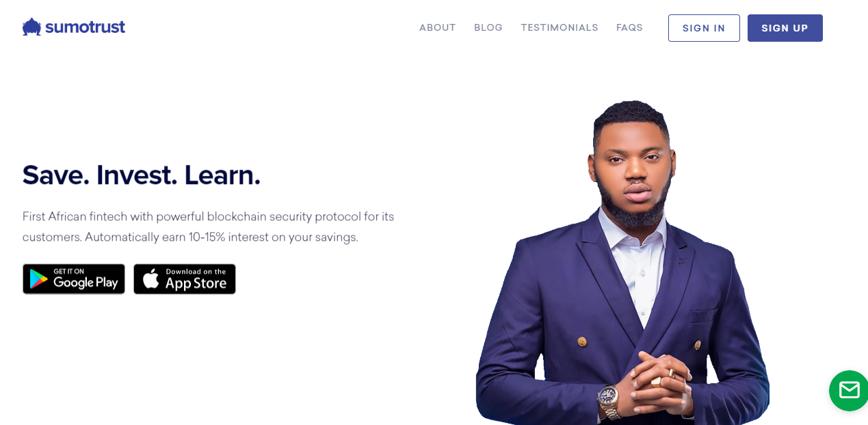
Task: Click the SIGN UP button
Action: click(785, 28)
